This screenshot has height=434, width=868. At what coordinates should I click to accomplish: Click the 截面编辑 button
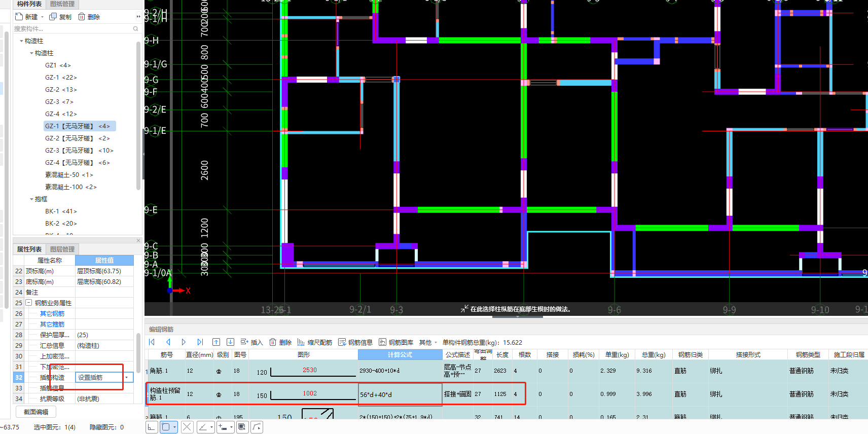[x=36, y=412]
